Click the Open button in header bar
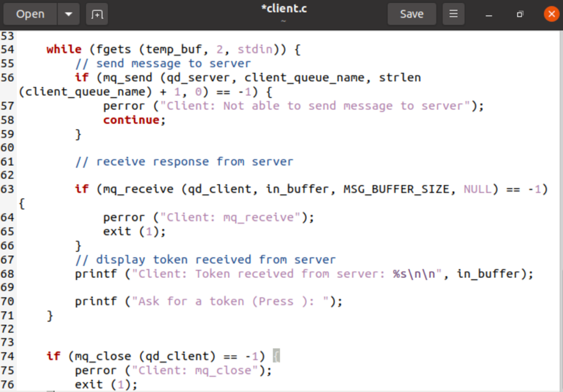563x392 pixels. tap(30, 14)
